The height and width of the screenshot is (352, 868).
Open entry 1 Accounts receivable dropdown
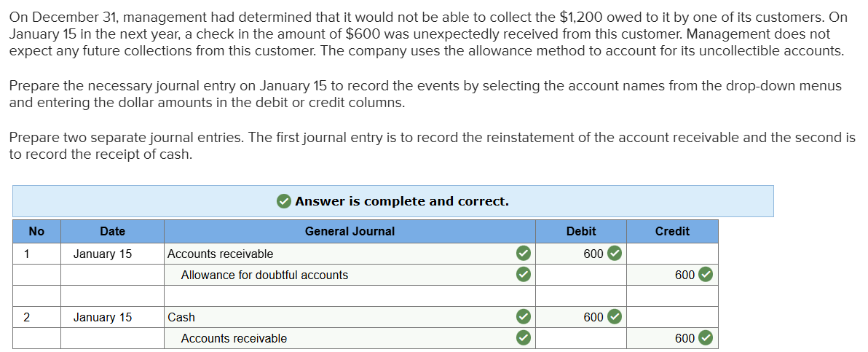(x=335, y=254)
